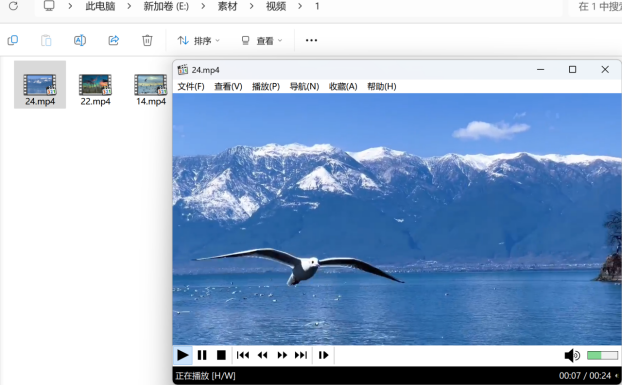Open the 播放(P) menu
This screenshot has width=622, height=386.
(266, 86)
